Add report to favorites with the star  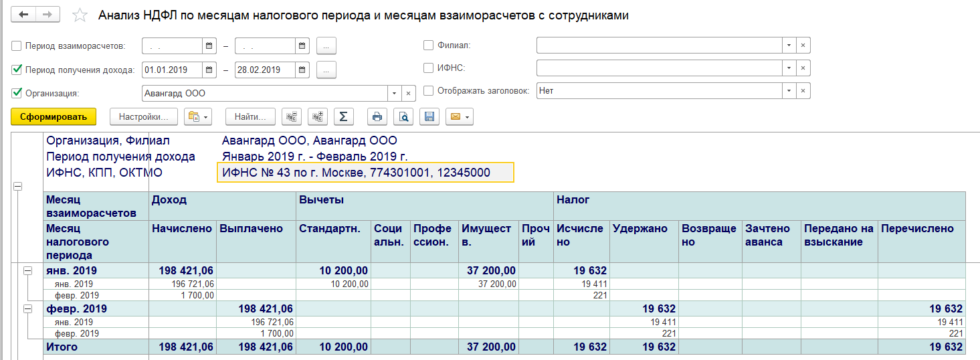(80, 15)
